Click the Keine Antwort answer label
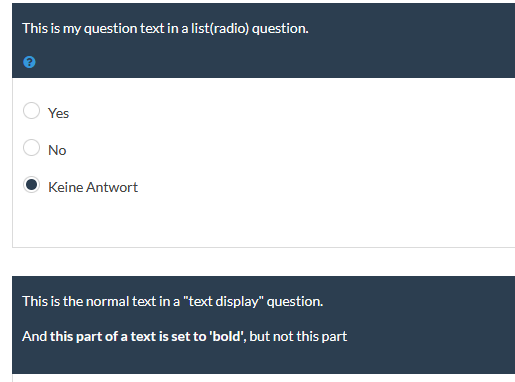 pyautogui.click(x=93, y=187)
